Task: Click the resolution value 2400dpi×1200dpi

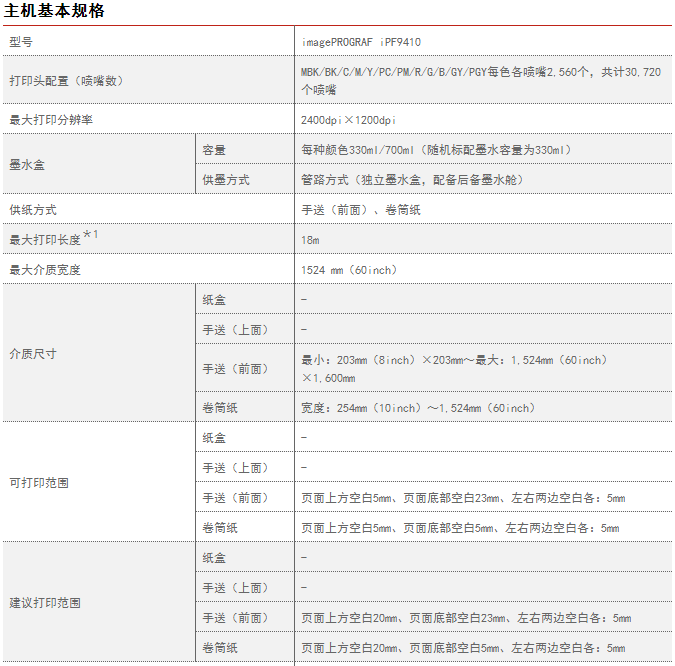Action: click(x=348, y=120)
